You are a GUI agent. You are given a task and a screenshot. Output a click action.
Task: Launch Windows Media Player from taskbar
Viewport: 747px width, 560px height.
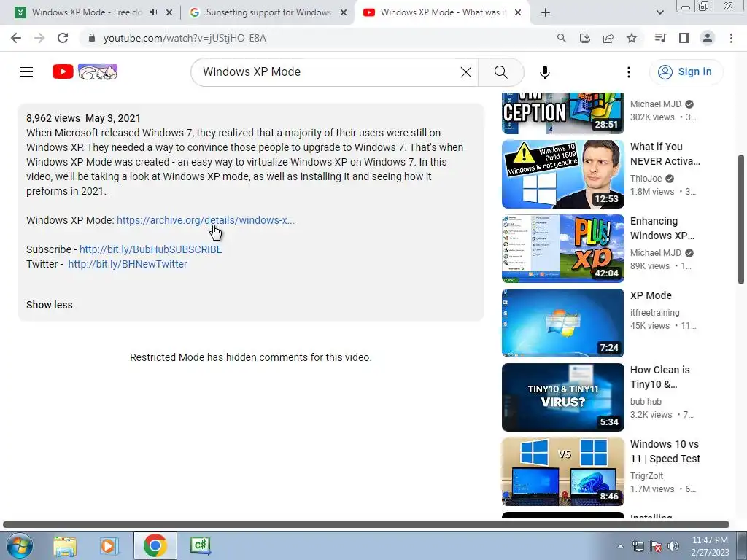click(x=109, y=545)
